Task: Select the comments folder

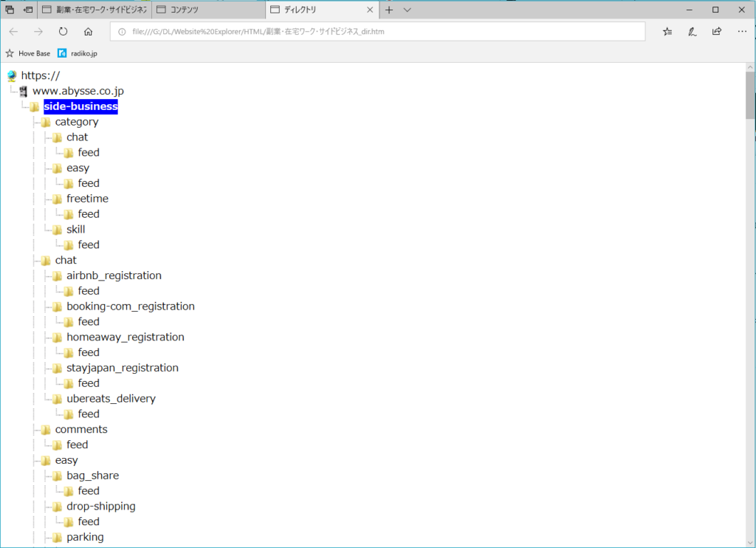Action: [x=81, y=429]
